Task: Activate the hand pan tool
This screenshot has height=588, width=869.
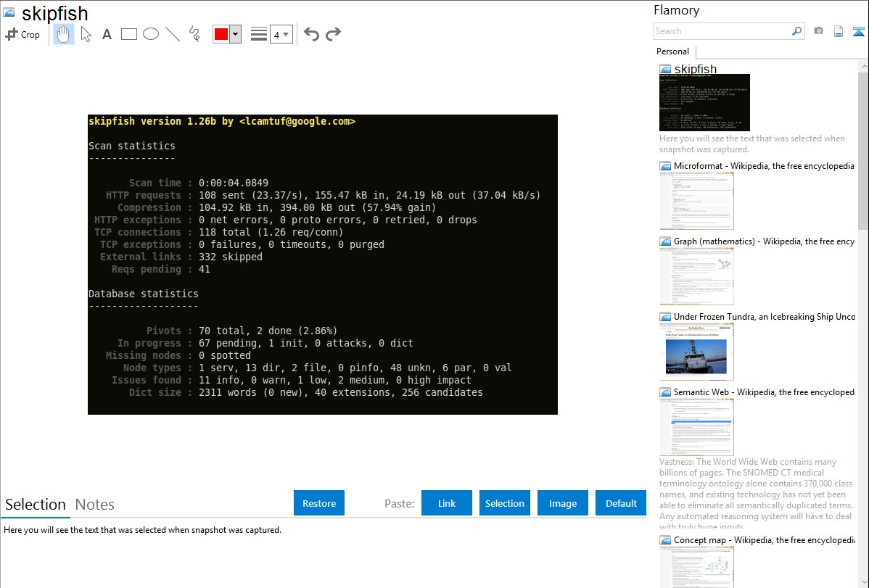Action: (x=64, y=34)
